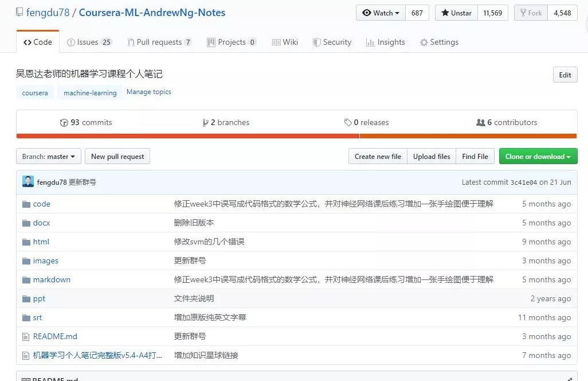Click the folder icon beside images
This screenshot has height=381, width=588.
point(26,261)
